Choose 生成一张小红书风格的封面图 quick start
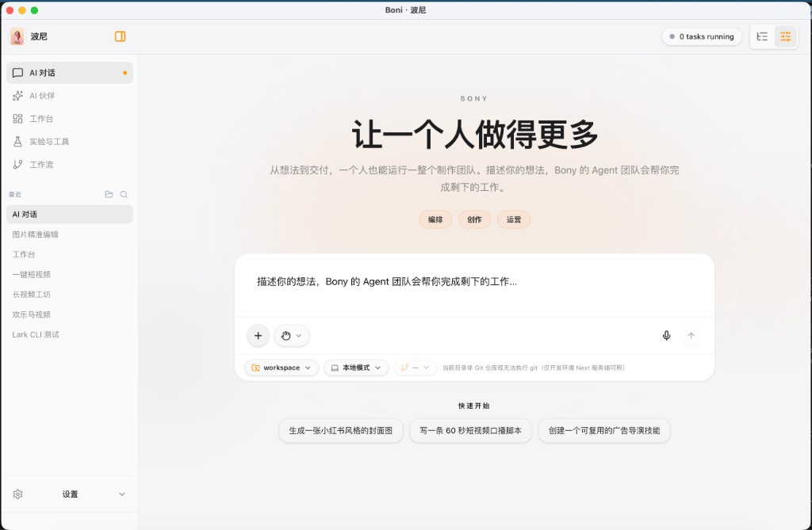Screen dimensions: 812x530 [x=341, y=431]
